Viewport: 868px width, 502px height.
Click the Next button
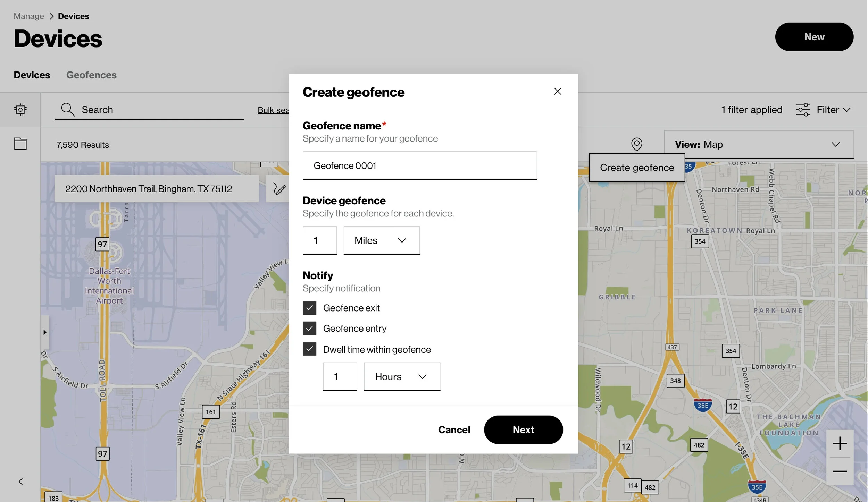pos(523,429)
